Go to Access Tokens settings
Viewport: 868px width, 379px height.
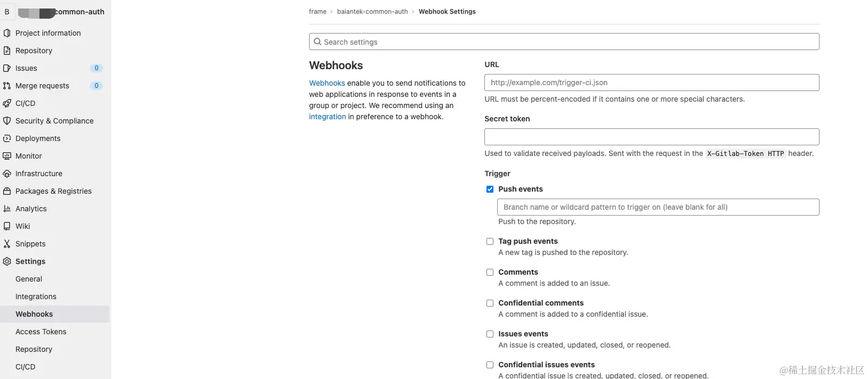tap(41, 332)
